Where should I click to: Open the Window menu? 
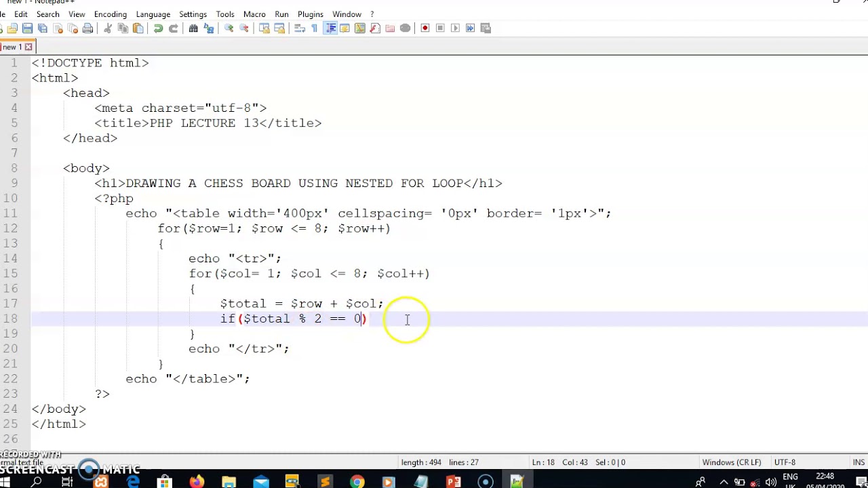tap(347, 14)
